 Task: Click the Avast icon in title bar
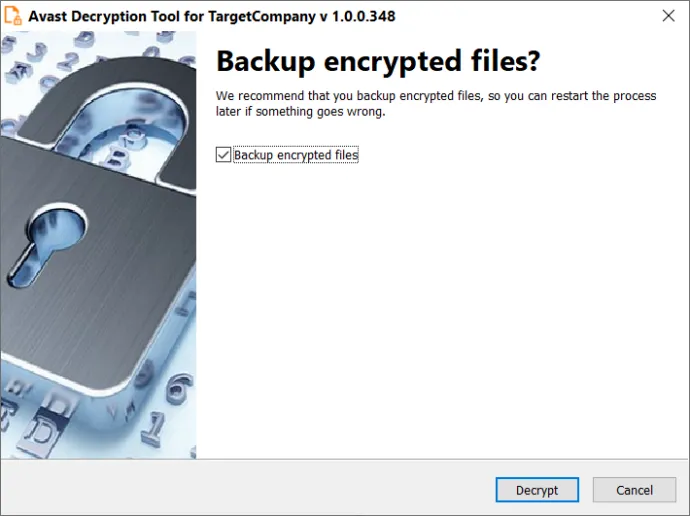tap(14, 15)
